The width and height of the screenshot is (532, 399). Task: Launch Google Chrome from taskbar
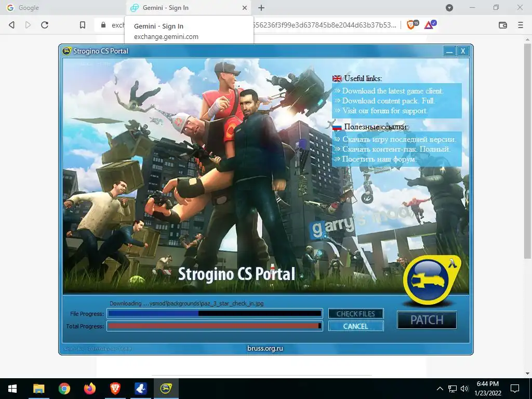click(64, 389)
